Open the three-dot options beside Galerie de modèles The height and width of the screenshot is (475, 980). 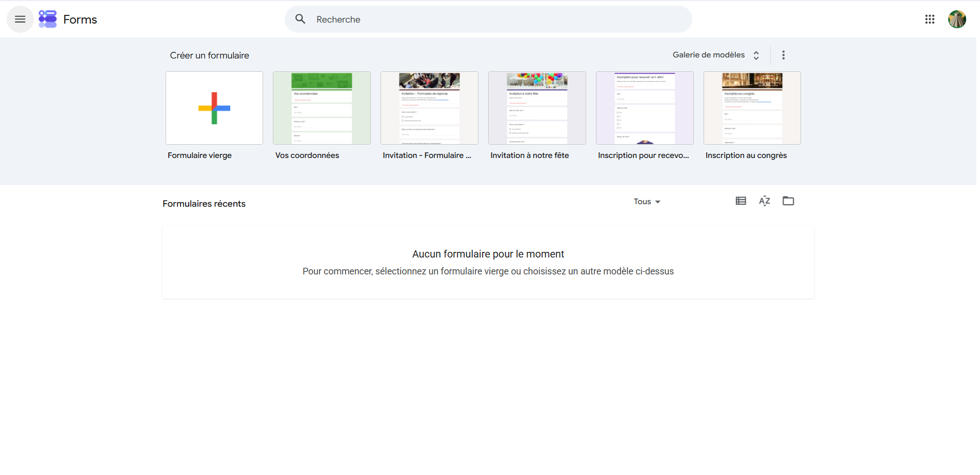[783, 55]
